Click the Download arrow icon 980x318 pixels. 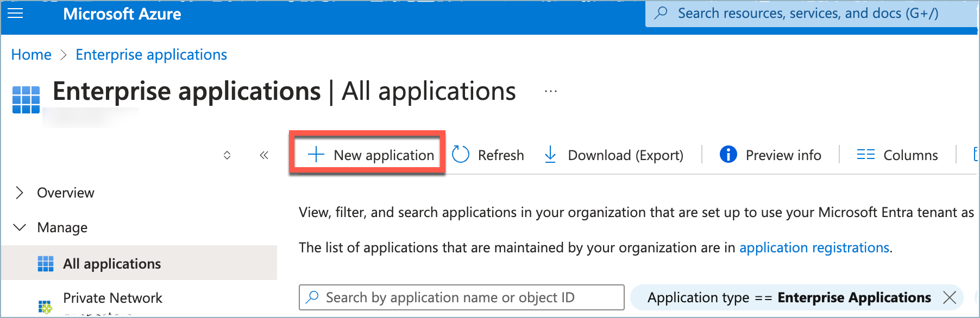point(550,155)
